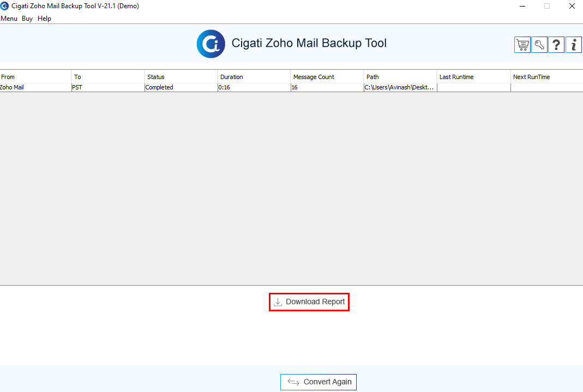
Task: Click the Last Runtime column header
Action: tap(473, 77)
